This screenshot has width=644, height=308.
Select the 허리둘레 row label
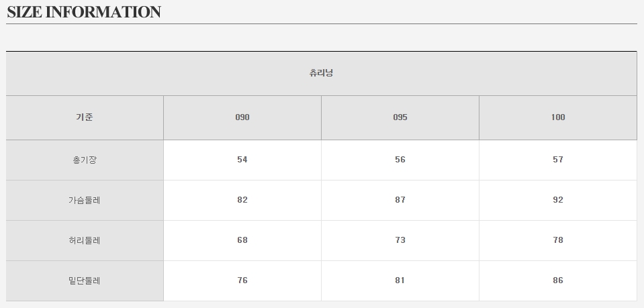coord(85,240)
